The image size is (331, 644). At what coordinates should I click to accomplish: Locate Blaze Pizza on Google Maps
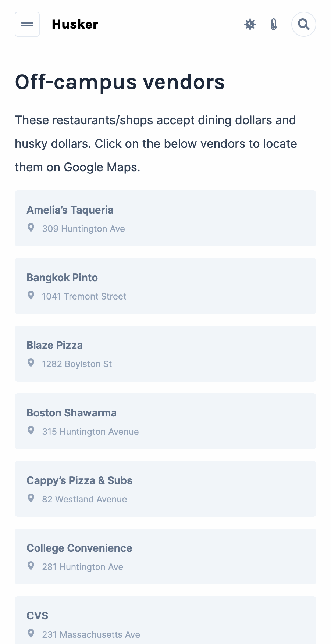(x=165, y=354)
